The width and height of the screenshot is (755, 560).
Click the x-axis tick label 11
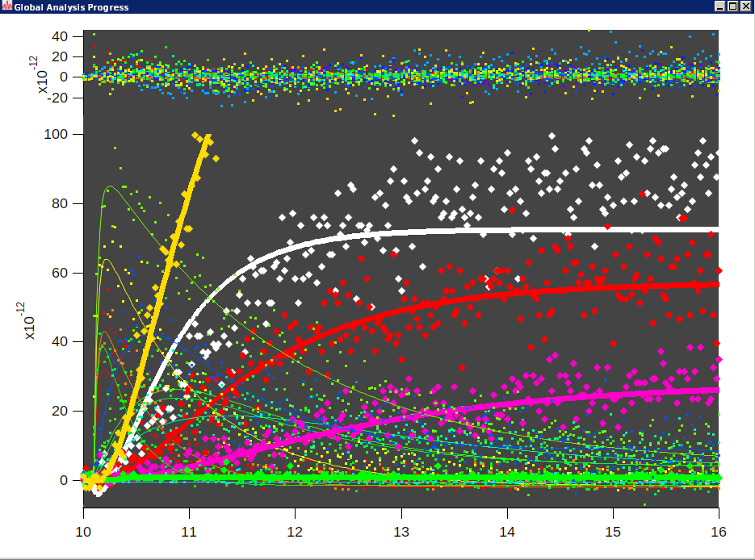point(189,532)
